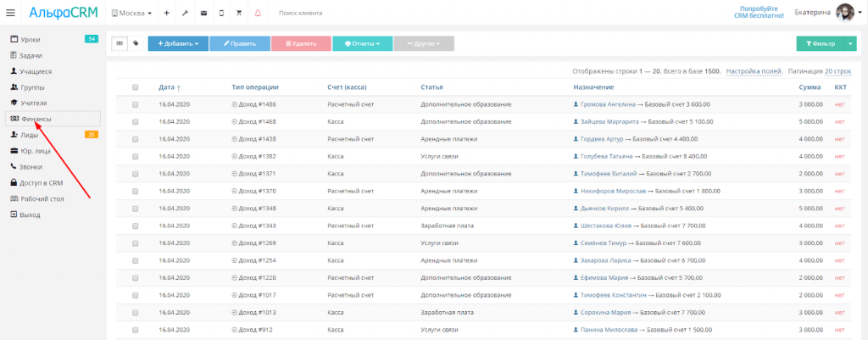Tick checkbox for Доход #1486 row
This screenshot has height=340, width=868.
pyautogui.click(x=135, y=104)
